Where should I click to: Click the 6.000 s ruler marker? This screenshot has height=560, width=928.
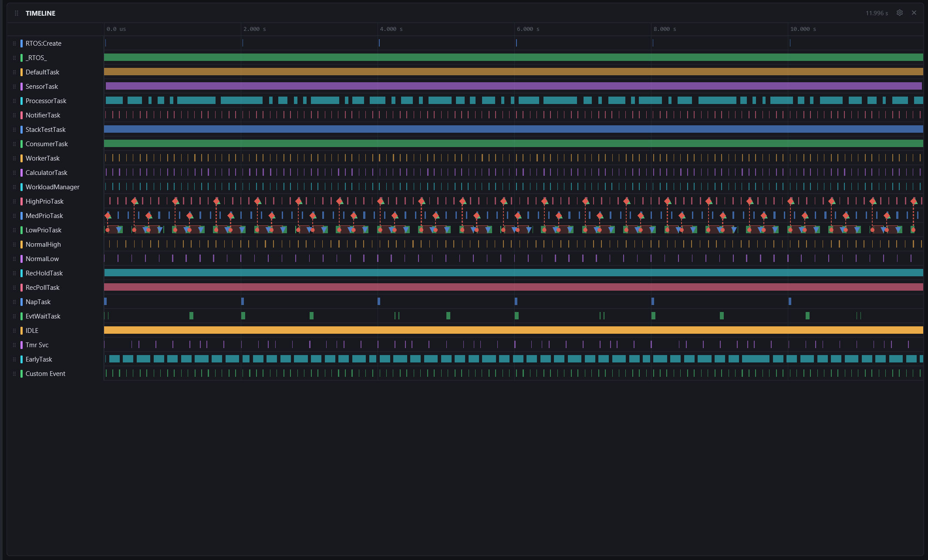(x=528, y=29)
